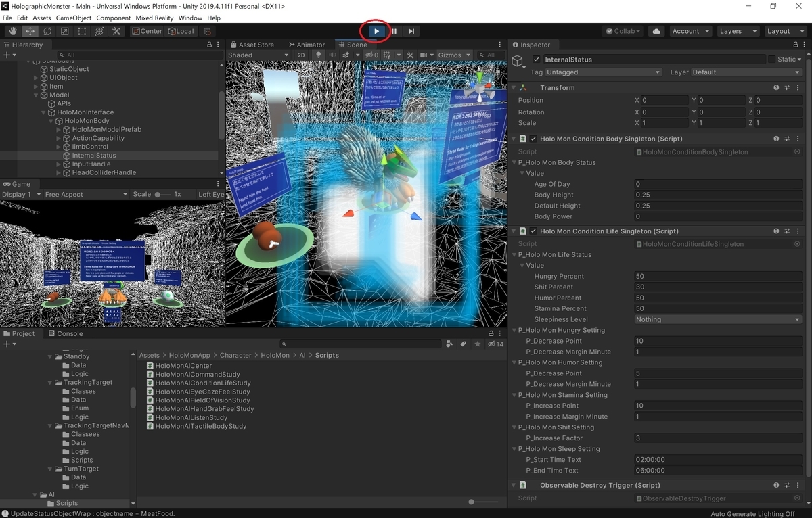812x518 pixels.
Task: Toggle InternalStatus active checkbox
Action: [537, 60]
